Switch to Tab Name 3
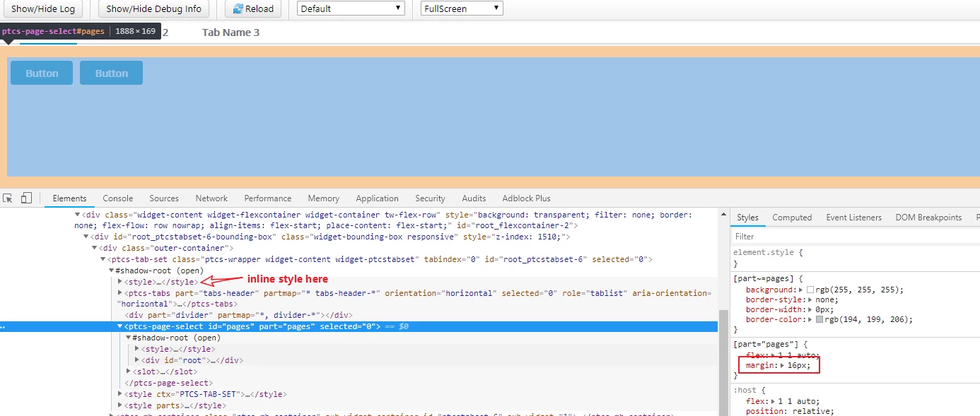Image resolution: width=980 pixels, height=416 pixels. pyautogui.click(x=231, y=32)
